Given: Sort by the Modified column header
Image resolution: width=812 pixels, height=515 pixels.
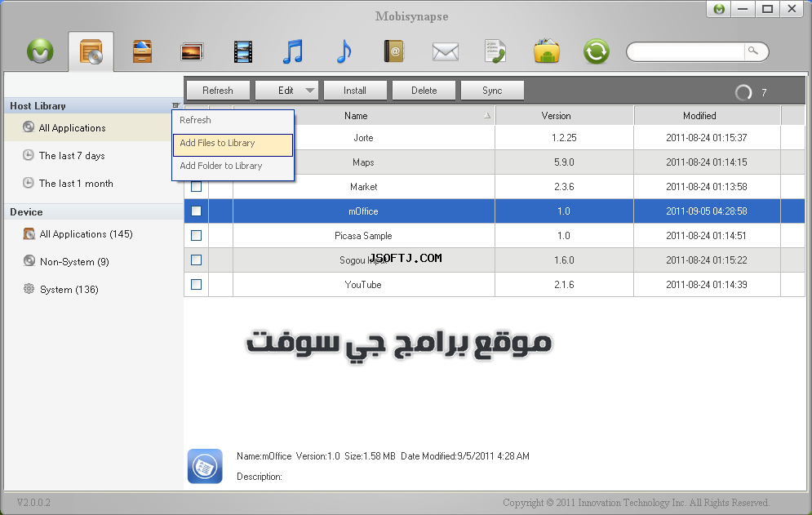Looking at the screenshot, I should (x=707, y=116).
